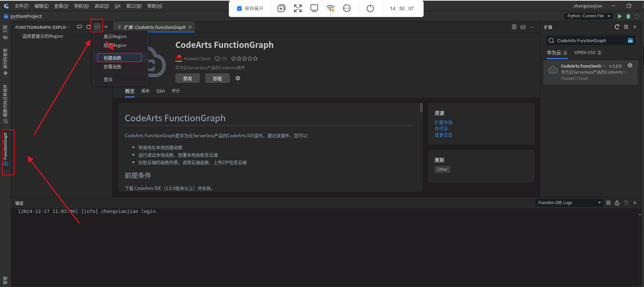
Task: Select 展示Region in the dropdown menu
Action: [121, 36]
